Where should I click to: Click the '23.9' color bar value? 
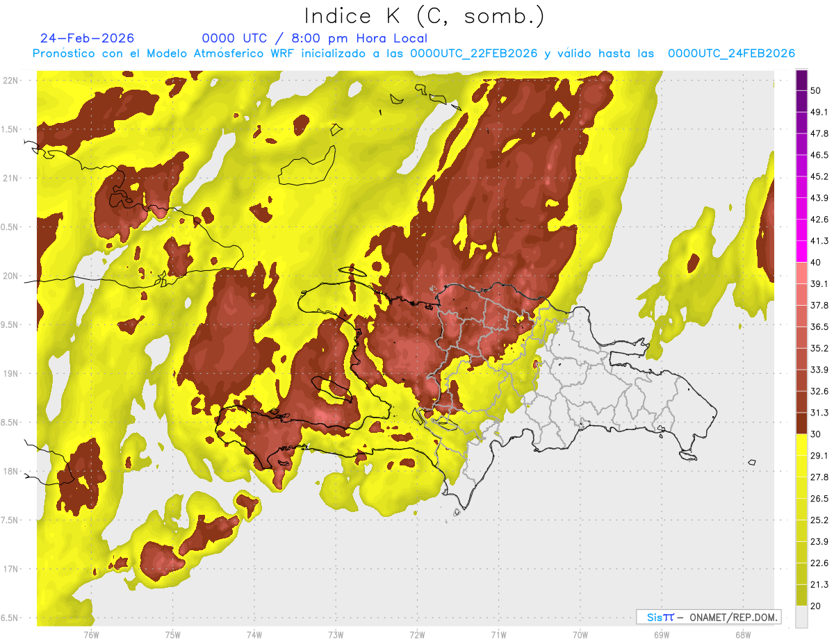coord(819,542)
